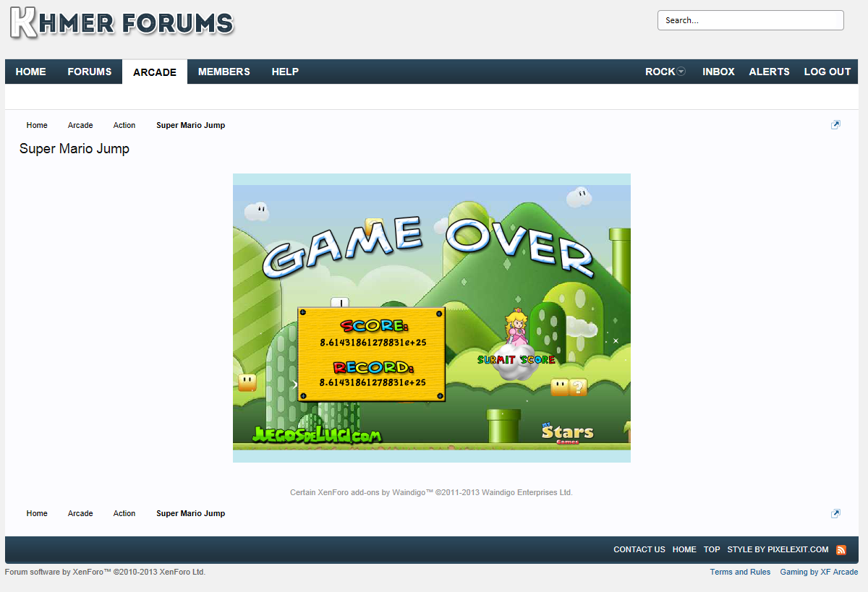Open the top breadcrumb popup icon
The height and width of the screenshot is (592, 868).
(x=835, y=125)
